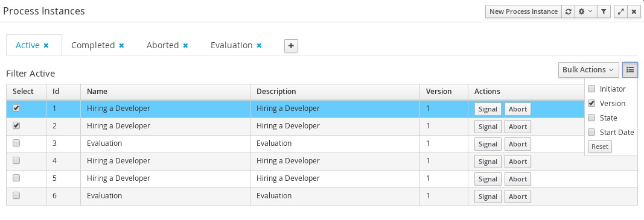Open the gear settings dropdown
Image resolution: width=644 pixels, height=220 pixels.
pyautogui.click(x=585, y=11)
